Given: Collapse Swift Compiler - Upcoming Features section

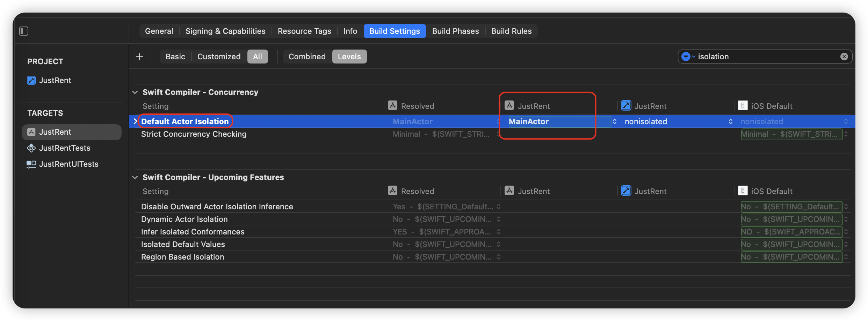Looking at the screenshot, I should 135,177.
